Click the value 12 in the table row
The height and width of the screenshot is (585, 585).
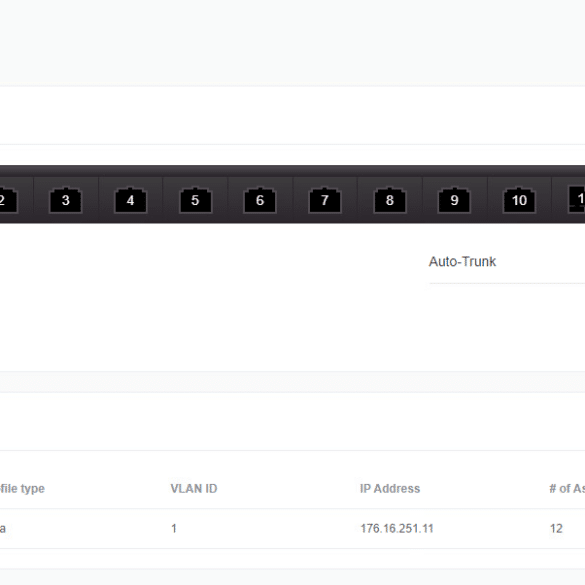point(556,528)
